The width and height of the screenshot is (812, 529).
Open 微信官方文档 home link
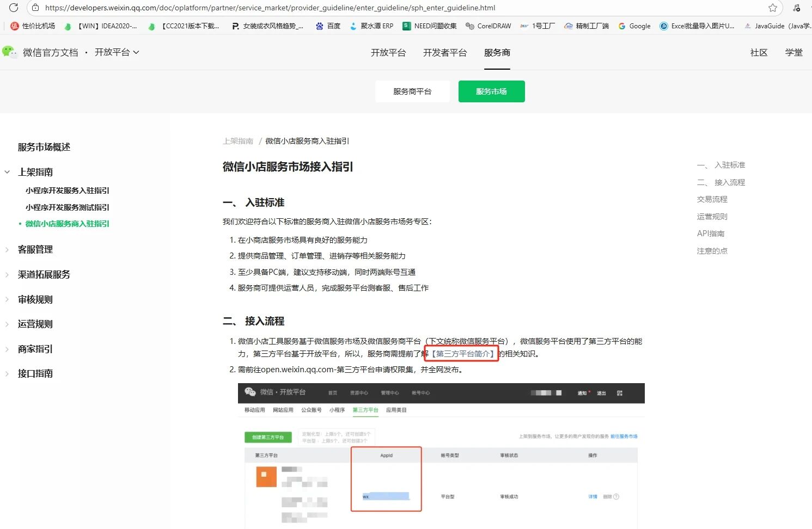pyautogui.click(x=51, y=52)
